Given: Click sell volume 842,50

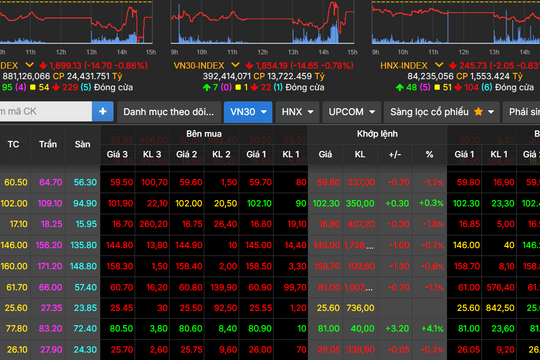Looking at the screenshot, I should pos(500,308).
